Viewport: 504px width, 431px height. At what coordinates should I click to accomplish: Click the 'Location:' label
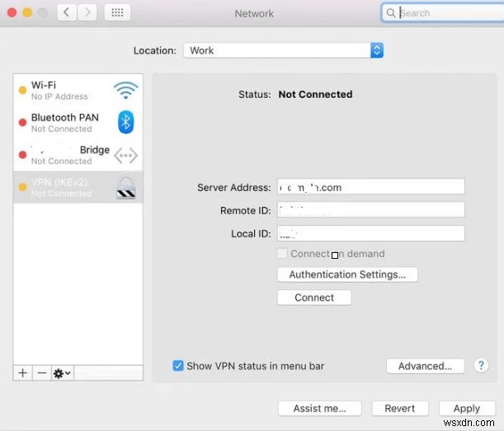(154, 51)
